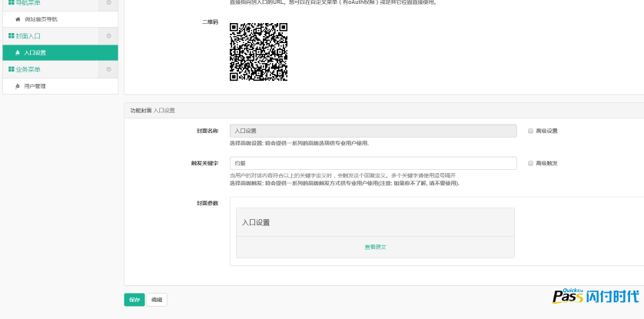The width and height of the screenshot is (644, 319).
Task: Click the 封面参数 label
Action: pos(207,203)
